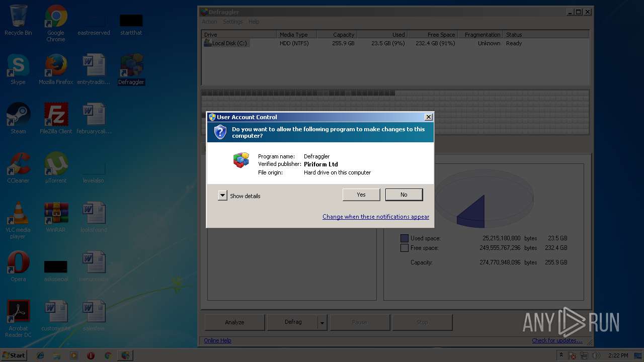Click the Local Disk (C:) drive icon
644x362 pixels.
[207, 43]
